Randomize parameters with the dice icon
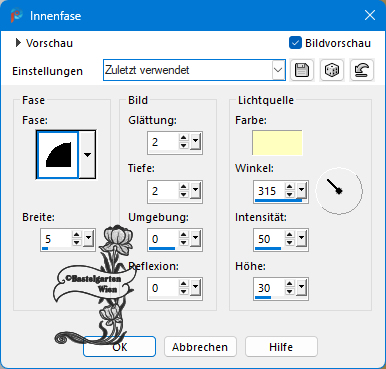 (332, 70)
